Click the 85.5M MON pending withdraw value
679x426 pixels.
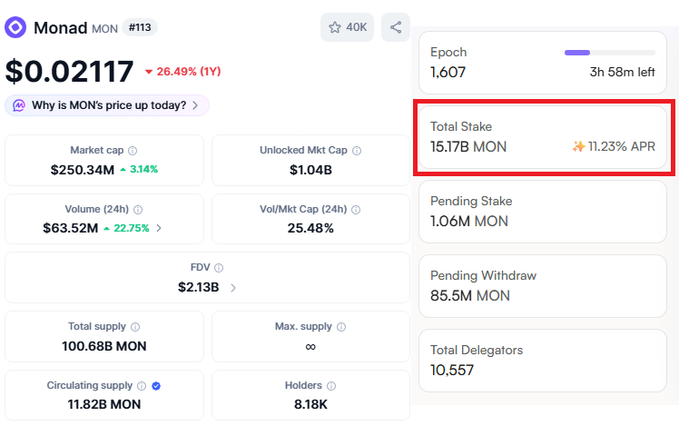470,296
